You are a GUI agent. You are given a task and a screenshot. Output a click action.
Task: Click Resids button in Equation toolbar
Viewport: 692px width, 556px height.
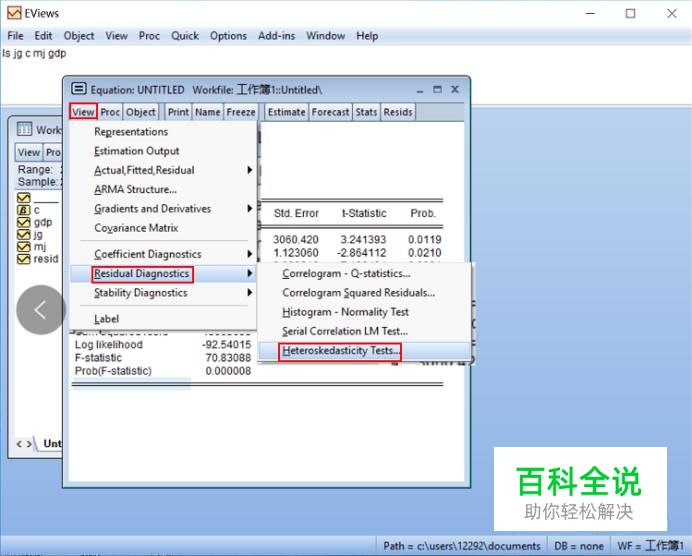(398, 112)
